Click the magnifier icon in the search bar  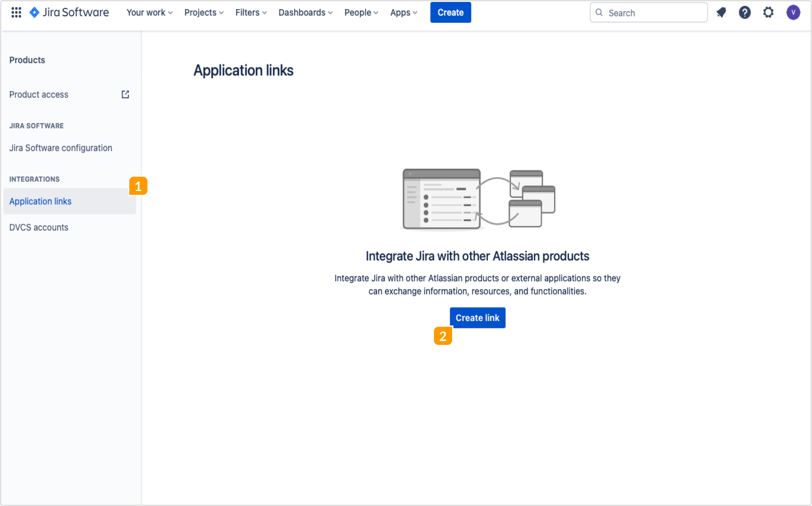(599, 12)
